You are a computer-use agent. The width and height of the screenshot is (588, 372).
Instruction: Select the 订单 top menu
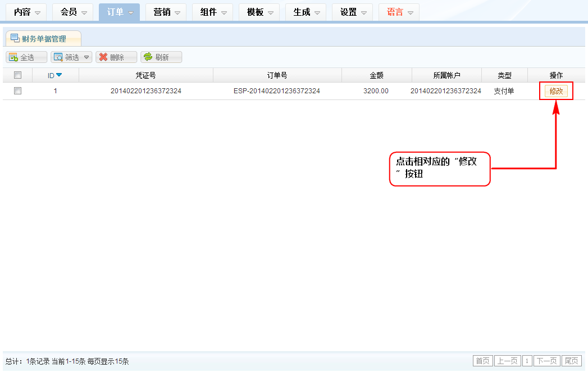(x=119, y=12)
